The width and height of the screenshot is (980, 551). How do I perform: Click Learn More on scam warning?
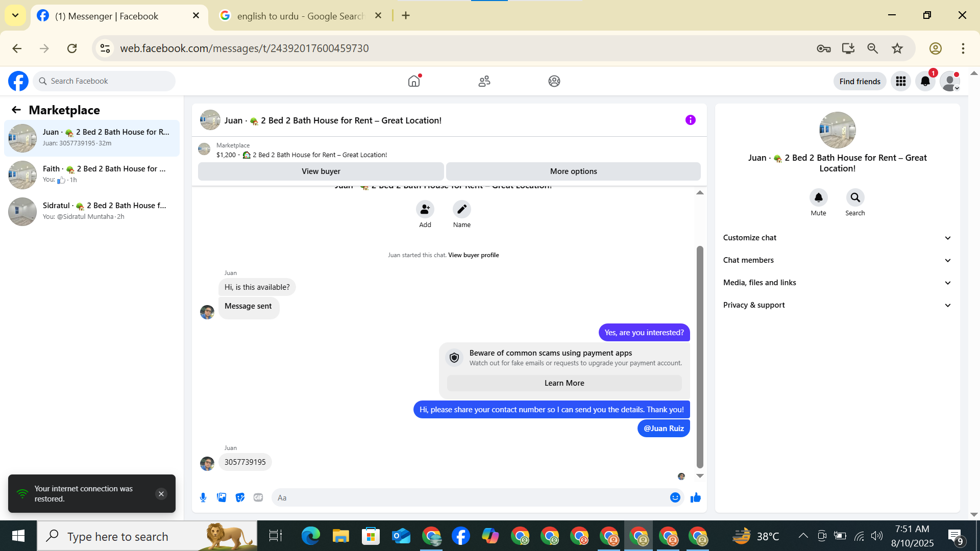[x=564, y=383]
